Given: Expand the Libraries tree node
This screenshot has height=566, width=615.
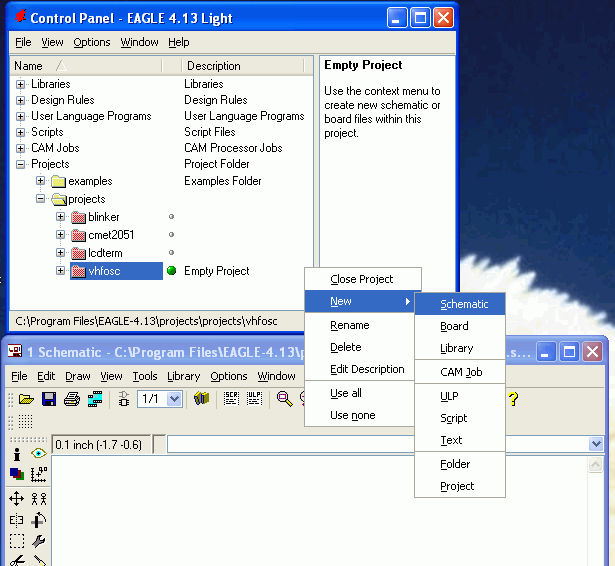Looking at the screenshot, I should click(20, 84).
